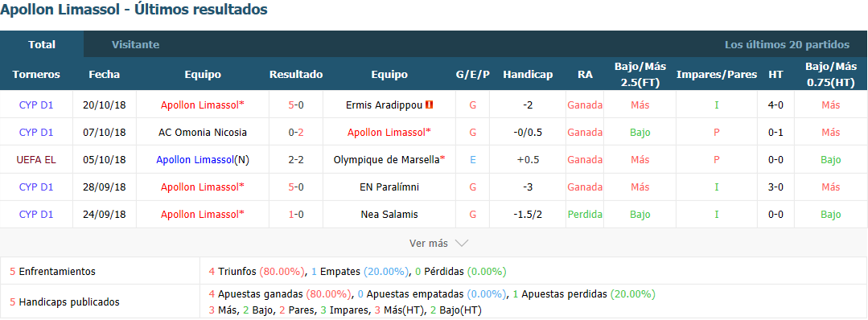
Task: Click the Perdida RA cell for Nea Salamis match
Action: (585, 214)
